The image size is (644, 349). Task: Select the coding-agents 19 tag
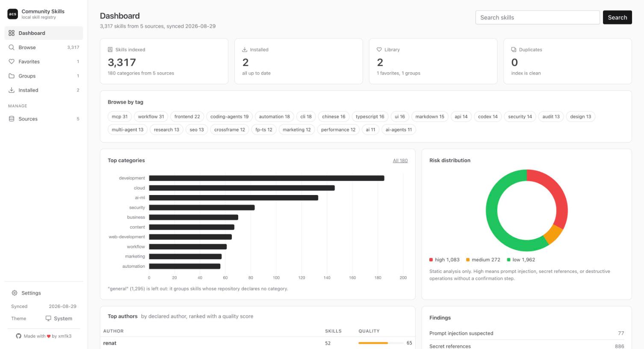point(229,116)
